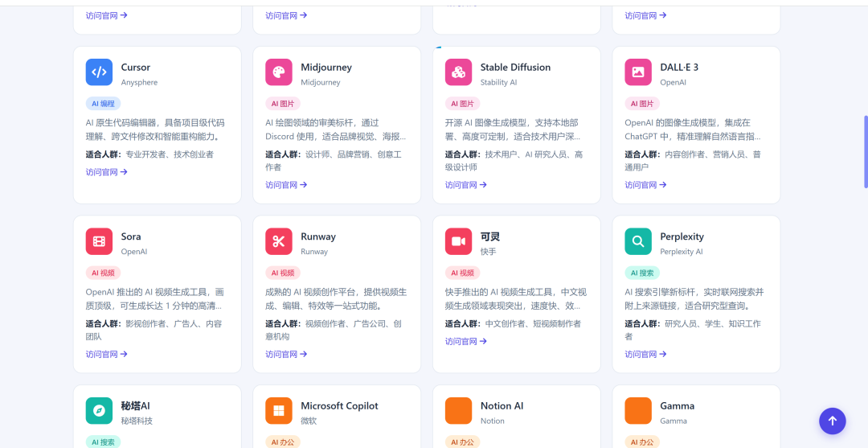868x448 pixels.
Task: Click AI 办公 tag on Microsoft Copilot card
Action: pos(283,442)
